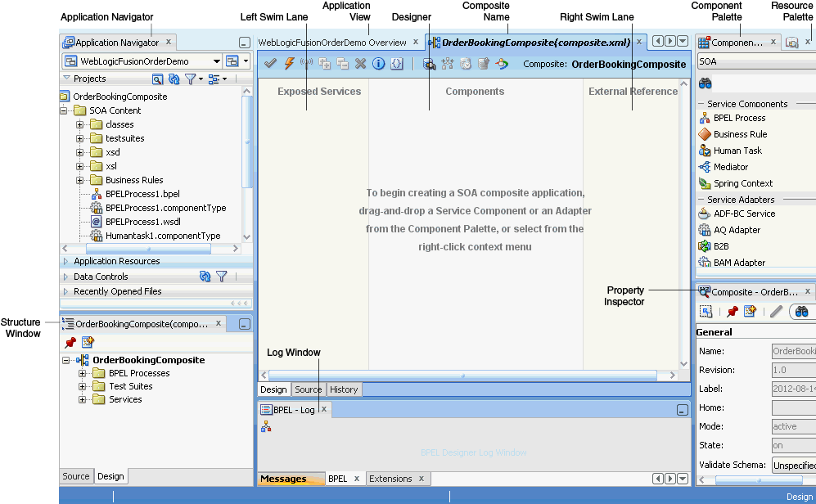Click the binoculars search icon in Component Palette
The image size is (816, 504).
tap(706, 83)
